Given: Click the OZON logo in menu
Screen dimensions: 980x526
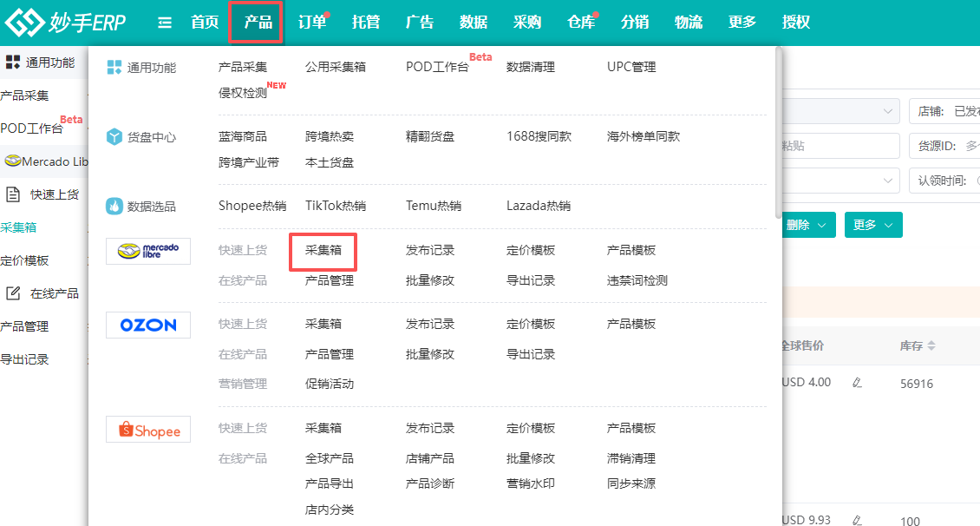Looking at the screenshot, I should click(x=148, y=325).
